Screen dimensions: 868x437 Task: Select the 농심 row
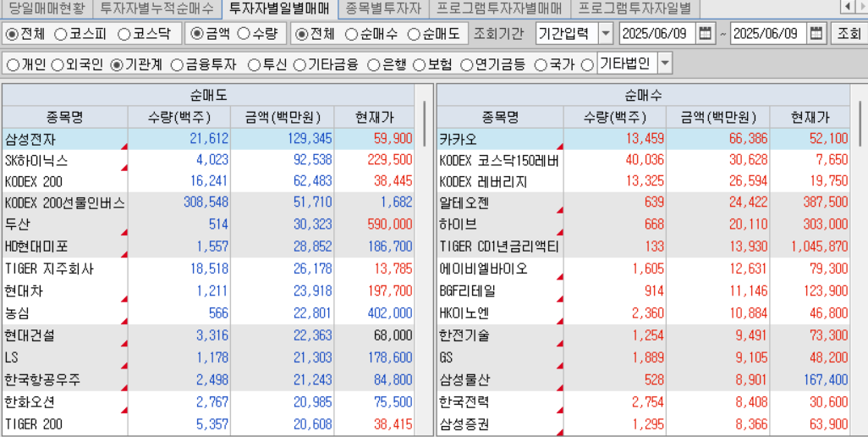pyautogui.click(x=208, y=313)
